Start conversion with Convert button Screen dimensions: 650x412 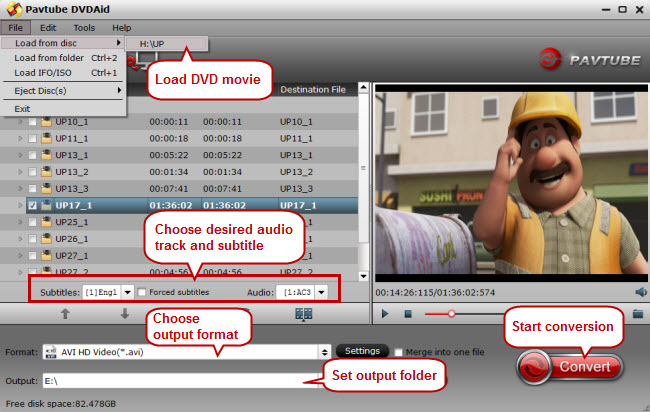point(570,367)
